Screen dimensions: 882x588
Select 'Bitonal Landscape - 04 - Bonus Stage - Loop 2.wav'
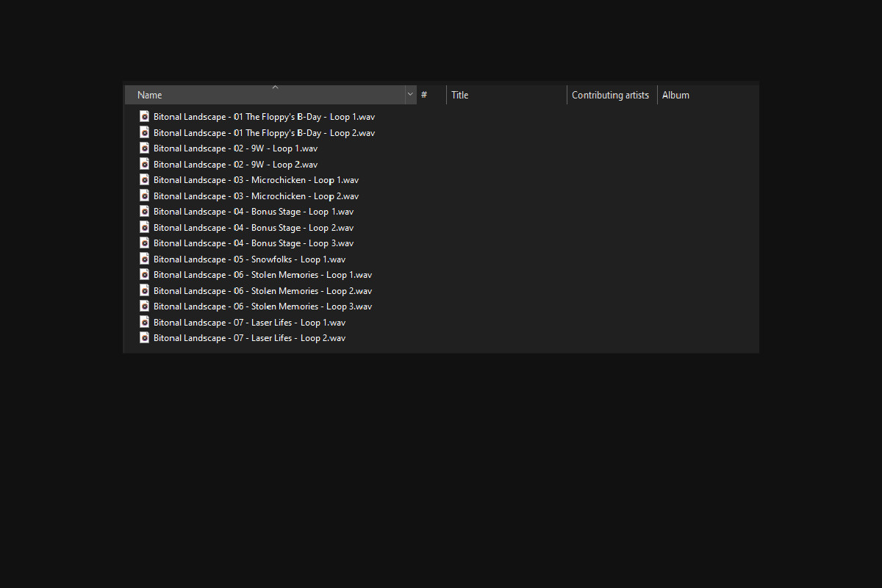click(x=254, y=228)
